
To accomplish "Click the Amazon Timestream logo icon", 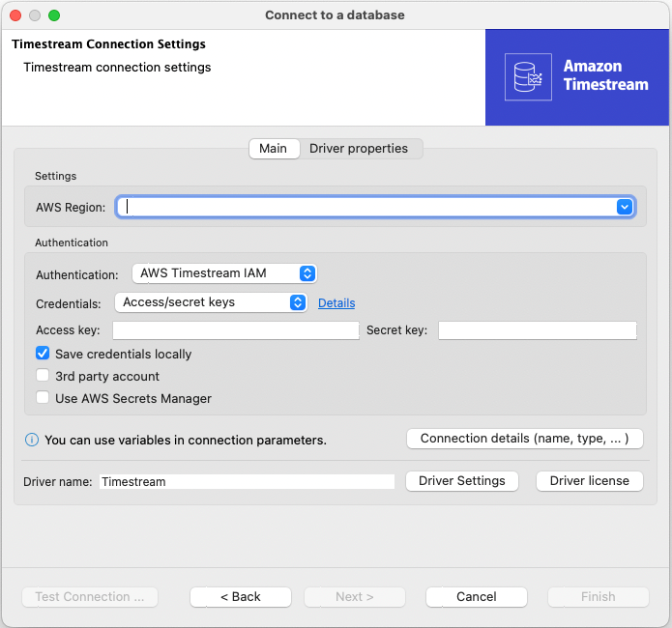I will pyautogui.click(x=528, y=76).
